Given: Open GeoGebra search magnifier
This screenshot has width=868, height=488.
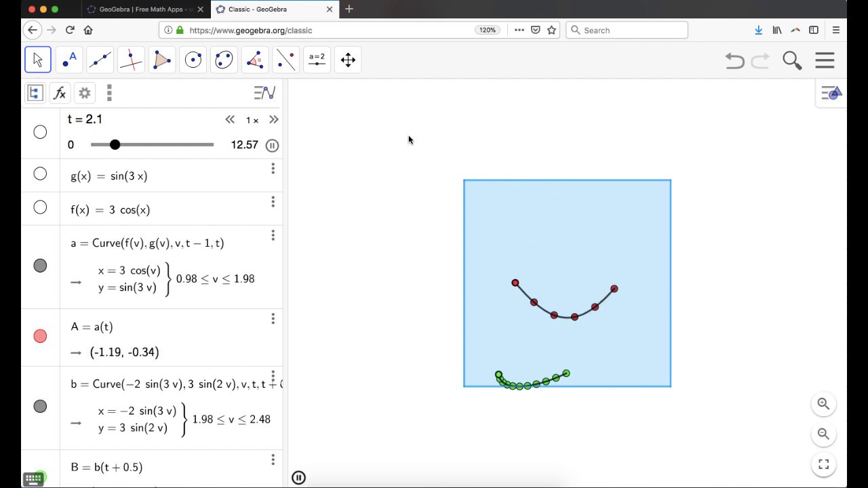Looking at the screenshot, I should [x=792, y=60].
